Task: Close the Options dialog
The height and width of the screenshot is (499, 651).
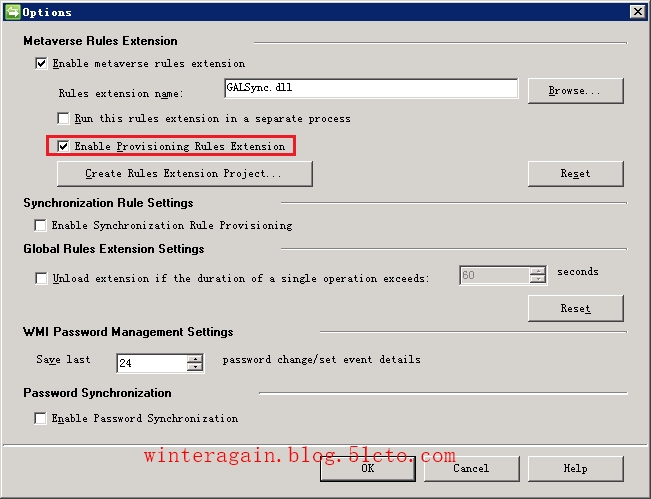Action: (637, 12)
